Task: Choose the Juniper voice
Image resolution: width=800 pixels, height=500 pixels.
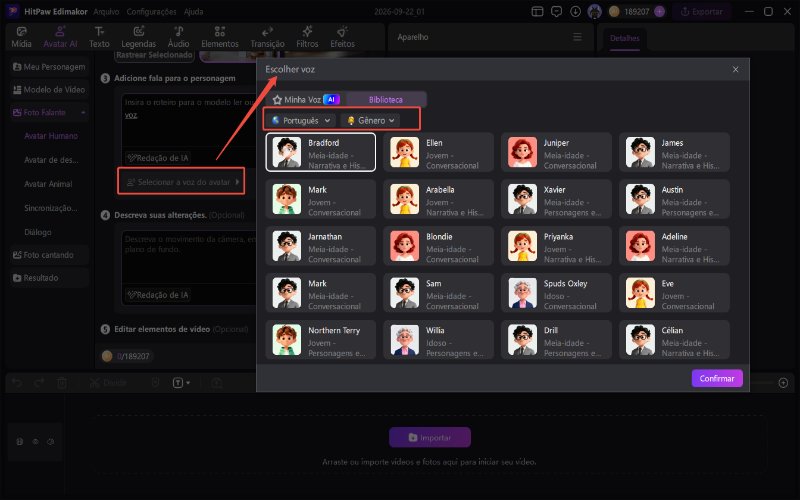Action: [x=556, y=152]
